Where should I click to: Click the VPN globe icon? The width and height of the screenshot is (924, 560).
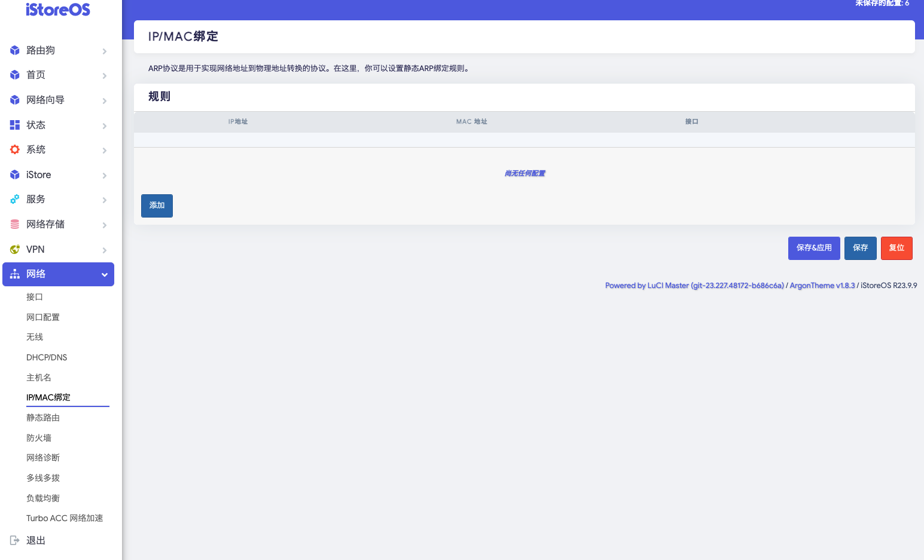[14, 249]
